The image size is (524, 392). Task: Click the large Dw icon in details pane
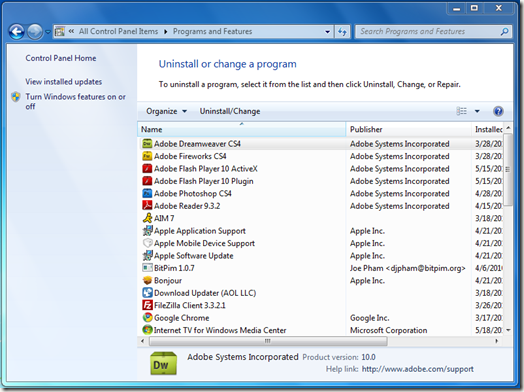click(x=163, y=364)
